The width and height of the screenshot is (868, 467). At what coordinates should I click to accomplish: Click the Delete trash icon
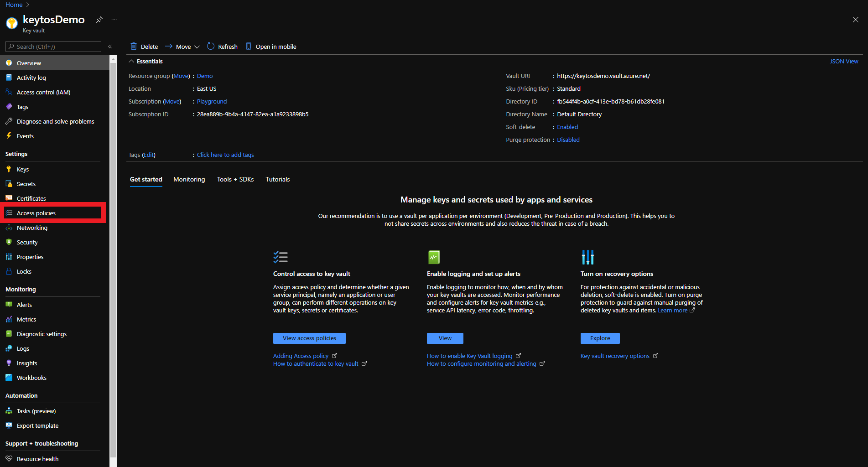point(134,47)
